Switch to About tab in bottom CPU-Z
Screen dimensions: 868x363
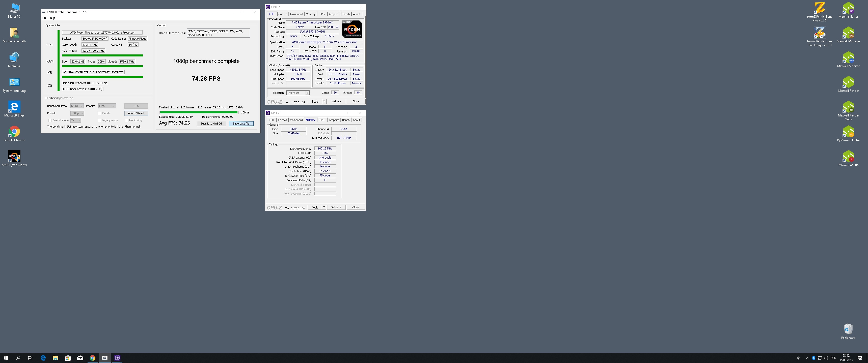click(x=356, y=120)
